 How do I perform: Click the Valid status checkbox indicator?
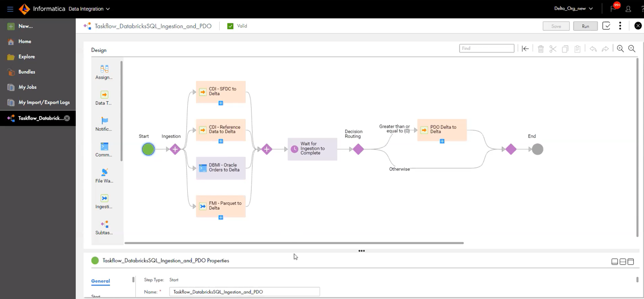(231, 26)
